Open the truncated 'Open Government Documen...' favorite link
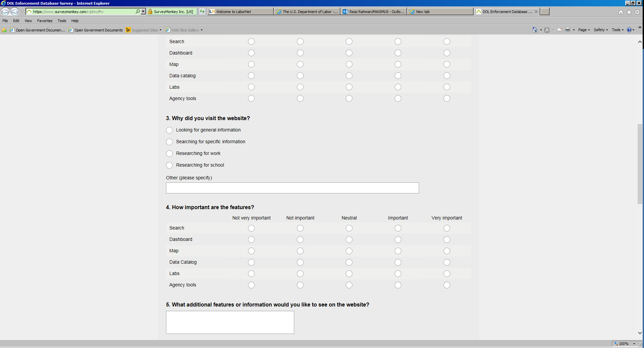The image size is (644, 348). (37, 30)
